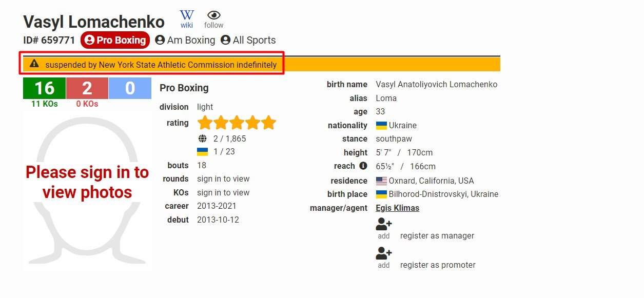Click the green 16 wins box
644x298 pixels.
44,88
